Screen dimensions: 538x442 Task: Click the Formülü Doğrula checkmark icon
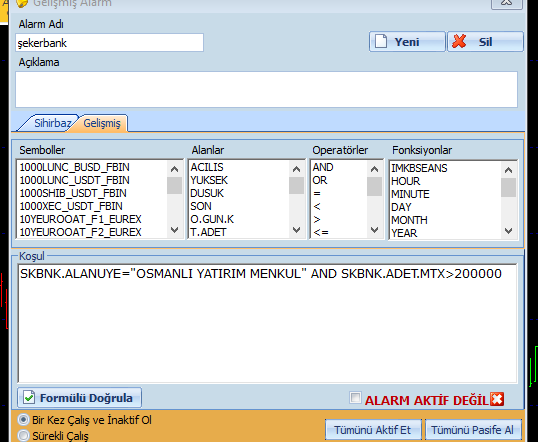click(29, 398)
